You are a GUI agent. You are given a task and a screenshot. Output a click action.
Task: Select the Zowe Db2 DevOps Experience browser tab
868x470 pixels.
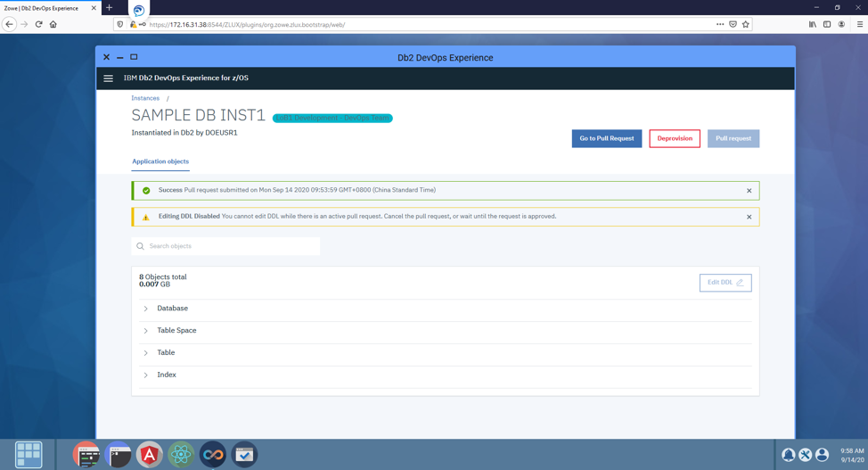coord(51,8)
